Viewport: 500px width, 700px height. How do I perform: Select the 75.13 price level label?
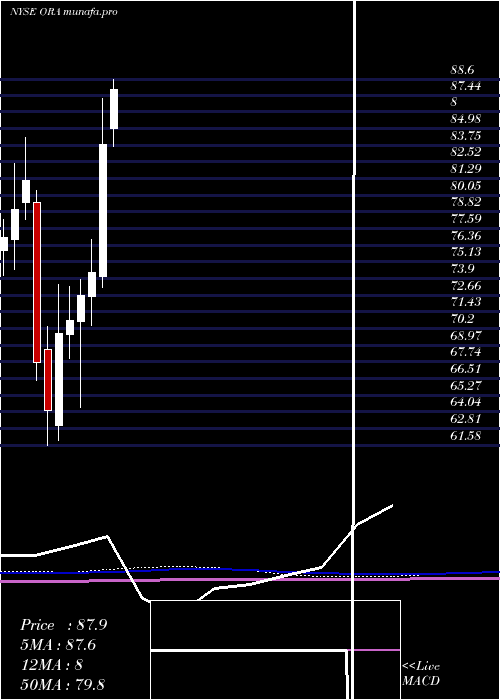pos(466,252)
